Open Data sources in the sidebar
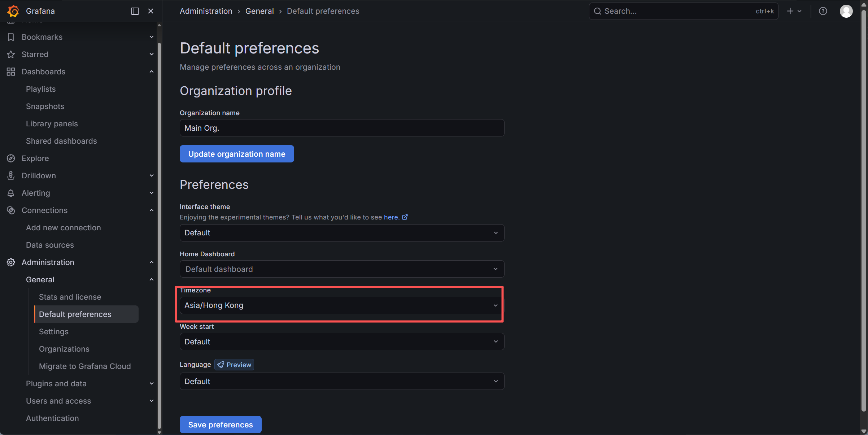 [50, 245]
